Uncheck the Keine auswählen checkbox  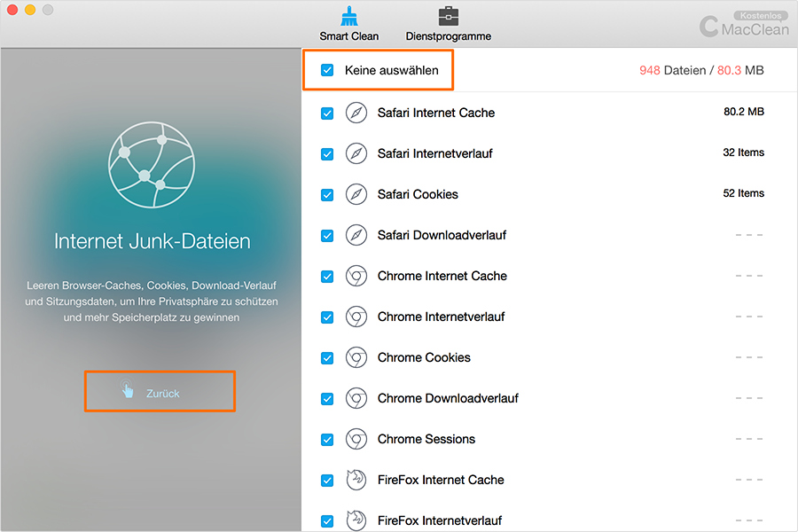pos(327,70)
